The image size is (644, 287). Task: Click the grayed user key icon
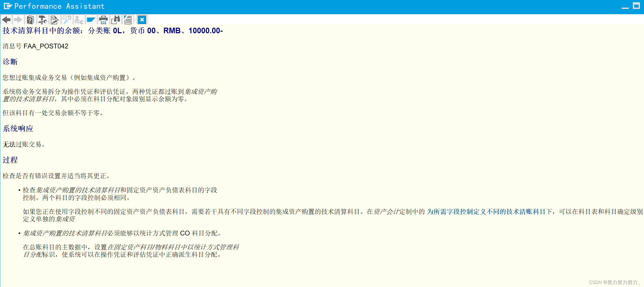click(79, 20)
